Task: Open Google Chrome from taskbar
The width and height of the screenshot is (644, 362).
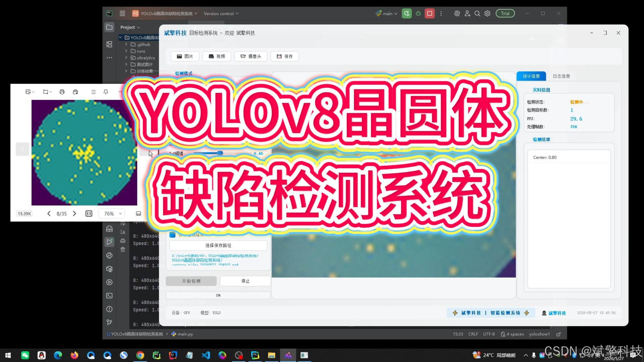Action: pos(140,355)
